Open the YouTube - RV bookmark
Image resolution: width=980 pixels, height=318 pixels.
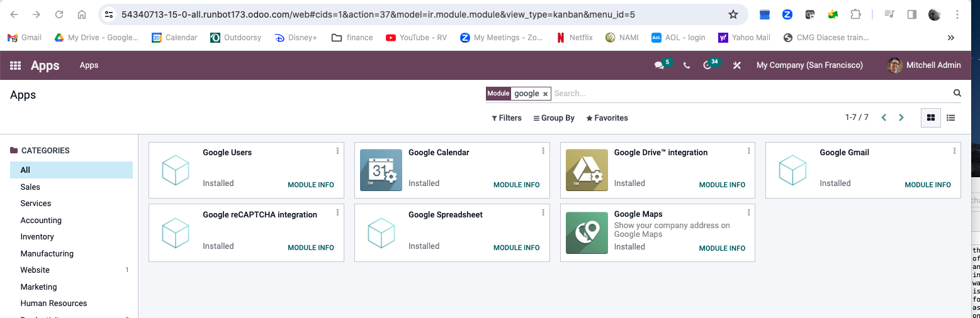(416, 38)
